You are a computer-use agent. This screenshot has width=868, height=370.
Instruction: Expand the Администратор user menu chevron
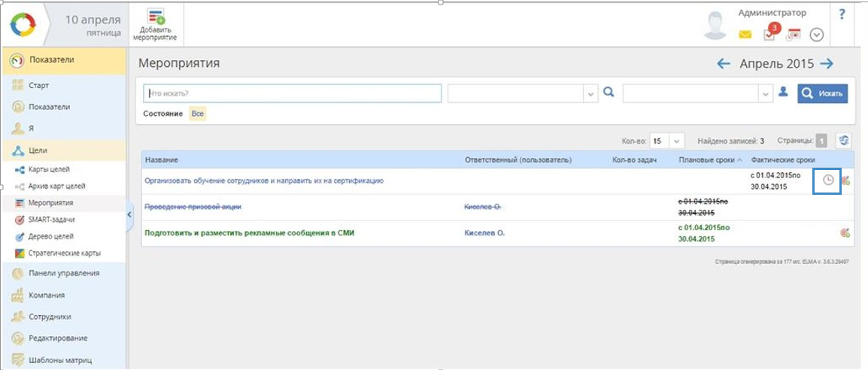coord(817,35)
